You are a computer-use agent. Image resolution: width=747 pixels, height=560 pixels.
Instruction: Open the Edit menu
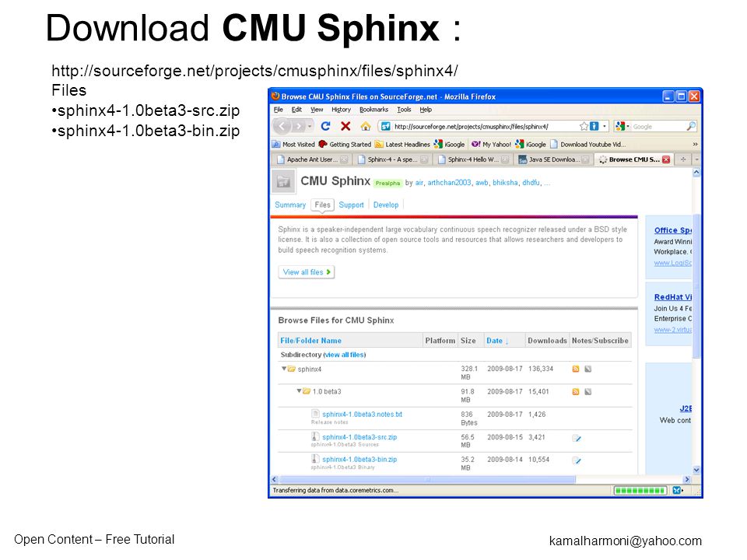[x=296, y=110]
